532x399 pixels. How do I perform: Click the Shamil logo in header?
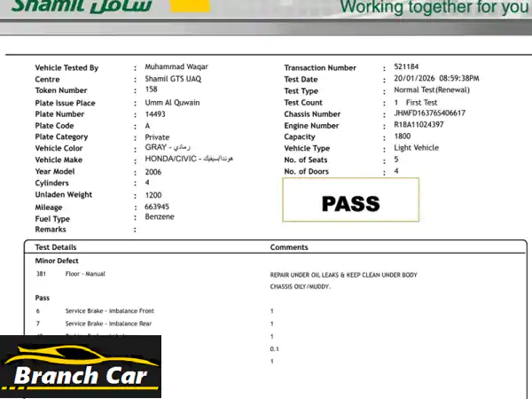click(x=81, y=7)
